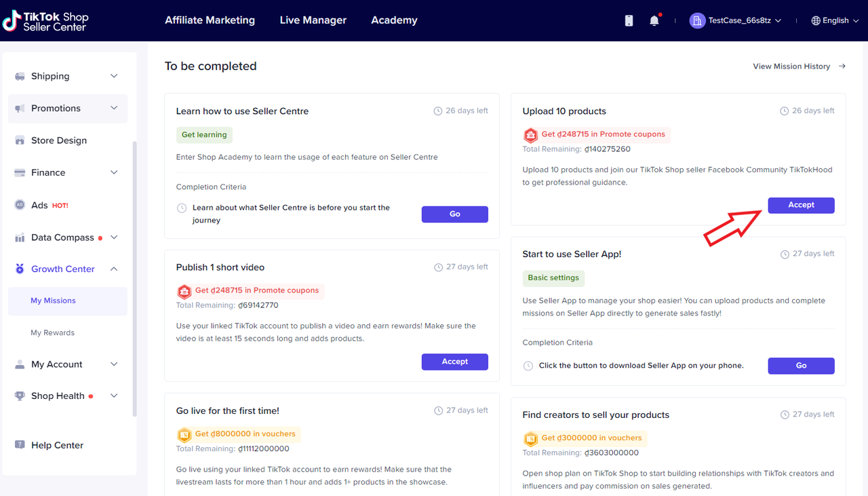Screen dimensions: 868x496
Task: Open View Mission History link
Action: click(798, 66)
